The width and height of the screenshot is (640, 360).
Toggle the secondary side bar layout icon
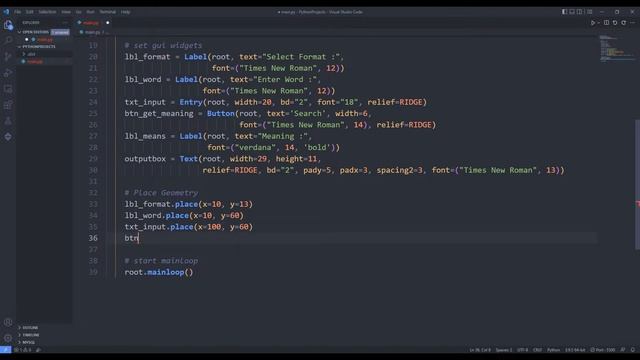coord(580,12)
